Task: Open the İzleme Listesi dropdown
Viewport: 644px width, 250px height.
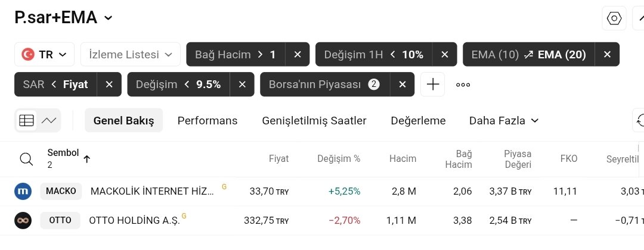Action: (x=130, y=55)
